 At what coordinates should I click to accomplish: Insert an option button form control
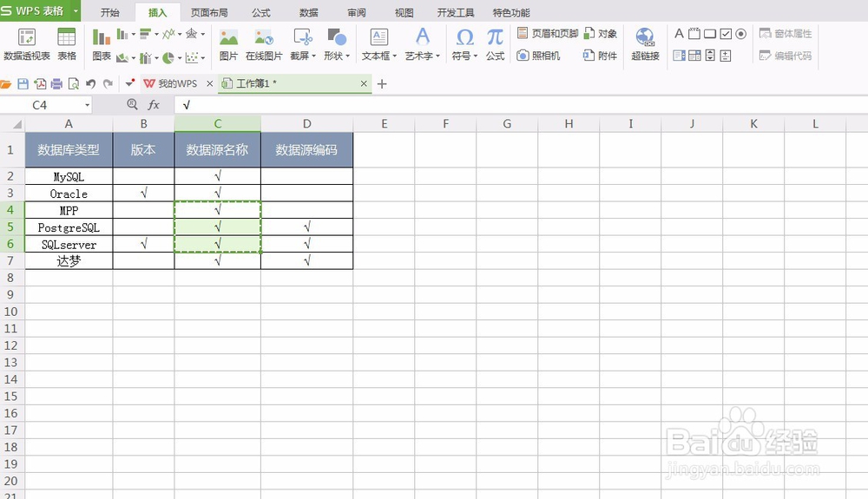(741, 34)
